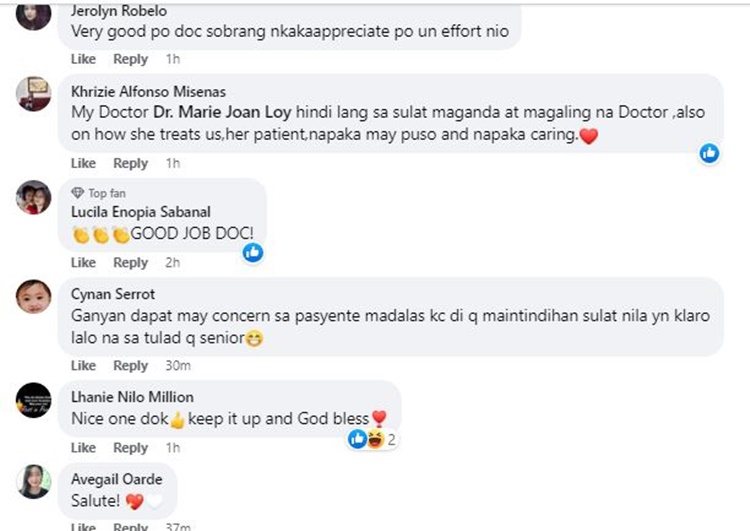Screen dimensions: 750x531
Task: Open Avegail Oarde's name link
Action: [x=117, y=479]
